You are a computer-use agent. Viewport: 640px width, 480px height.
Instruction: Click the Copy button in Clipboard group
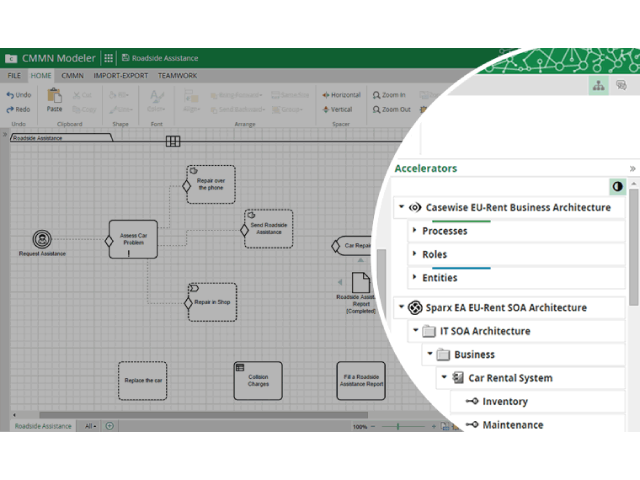[84, 109]
